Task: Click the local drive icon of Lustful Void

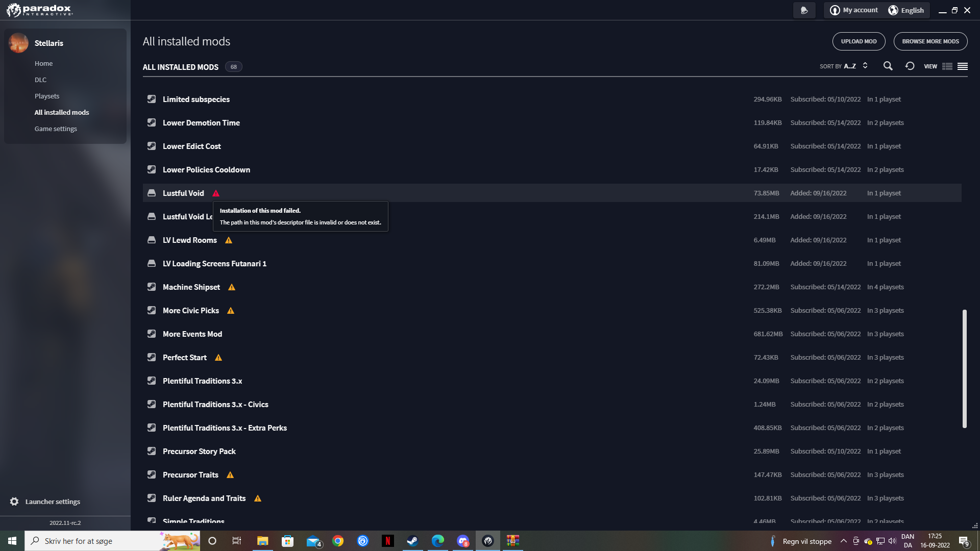Action: coord(152,193)
